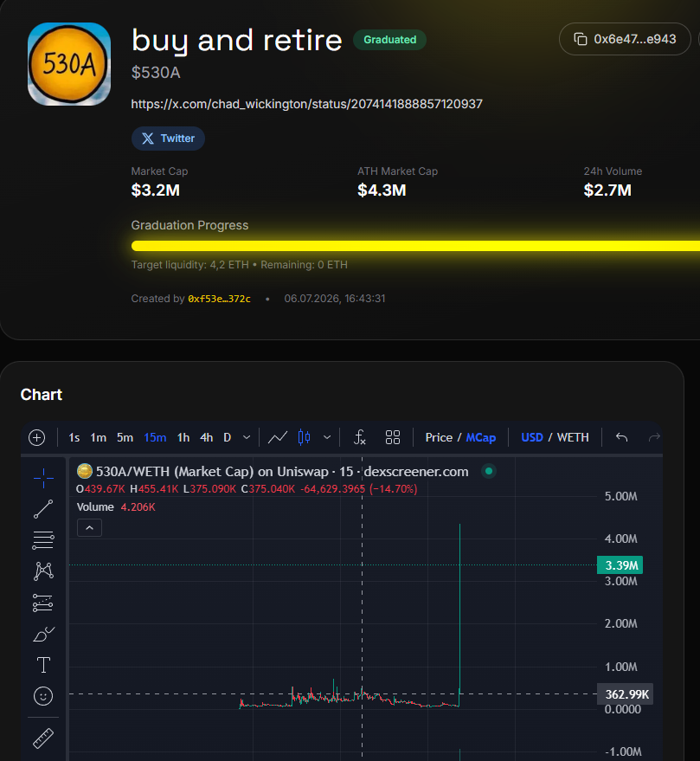Open the indicators fx menu

click(359, 437)
